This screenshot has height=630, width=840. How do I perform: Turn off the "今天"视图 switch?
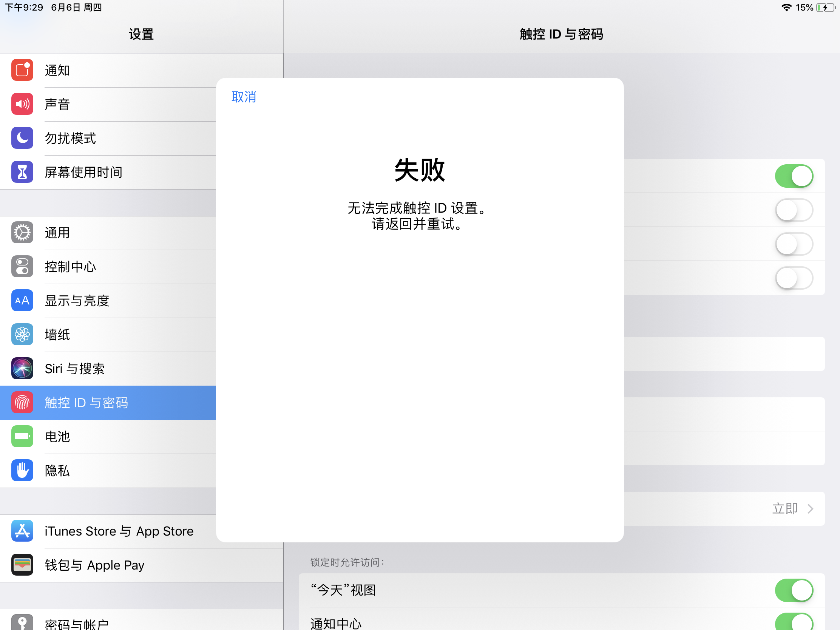793,590
